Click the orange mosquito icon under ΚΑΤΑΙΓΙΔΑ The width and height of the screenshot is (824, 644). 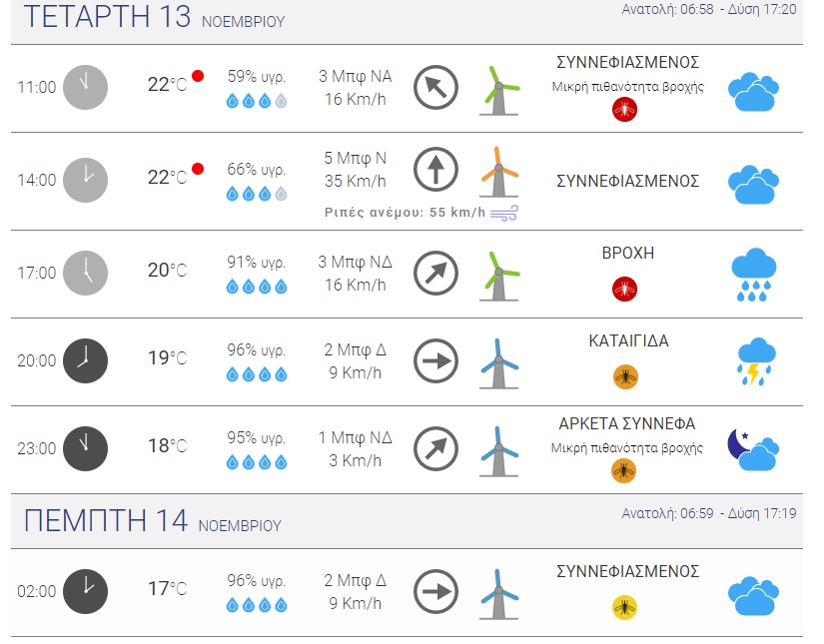click(x=625, y=377)
